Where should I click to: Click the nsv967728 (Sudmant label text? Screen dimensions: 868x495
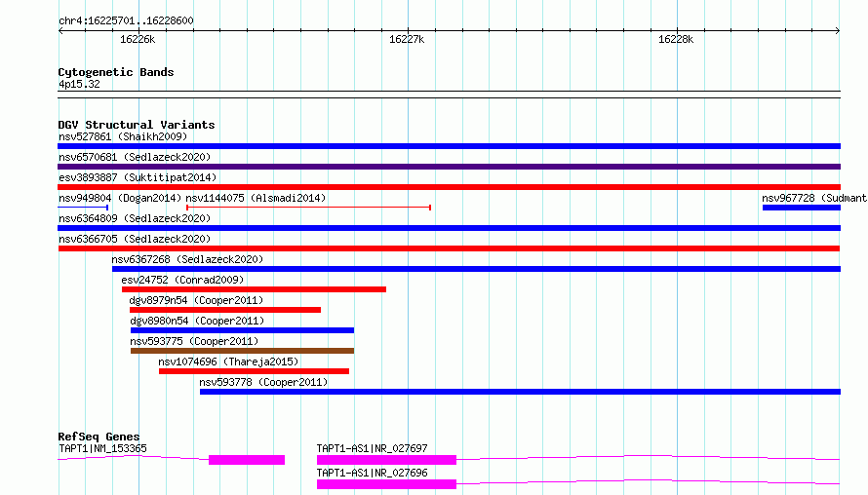814,198
